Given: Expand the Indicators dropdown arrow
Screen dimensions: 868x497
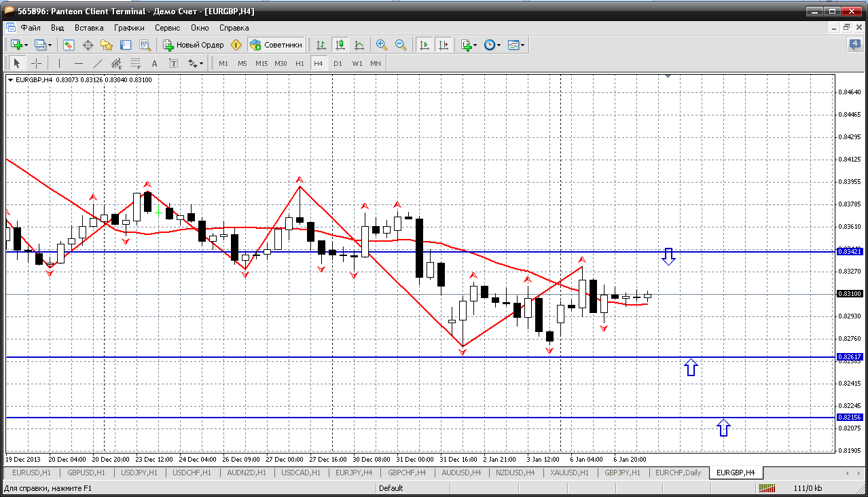Looking at the screenshot, I should [476, 45].
